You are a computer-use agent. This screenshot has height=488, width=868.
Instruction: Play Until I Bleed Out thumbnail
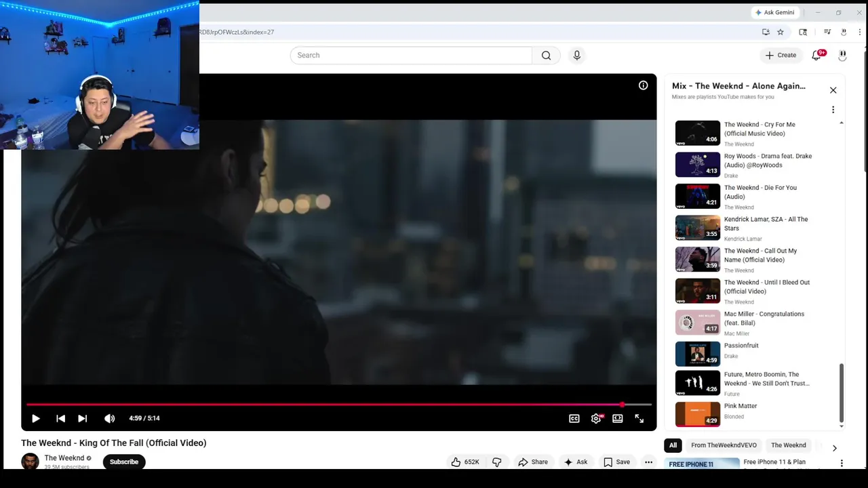698,291
